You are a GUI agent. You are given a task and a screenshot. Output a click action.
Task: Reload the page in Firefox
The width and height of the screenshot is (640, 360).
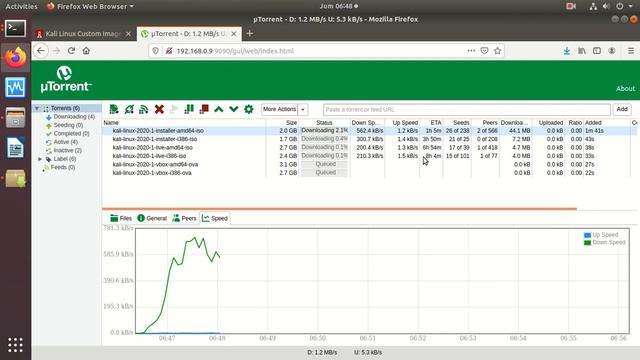pyautogui.click(x=71, y=51)
